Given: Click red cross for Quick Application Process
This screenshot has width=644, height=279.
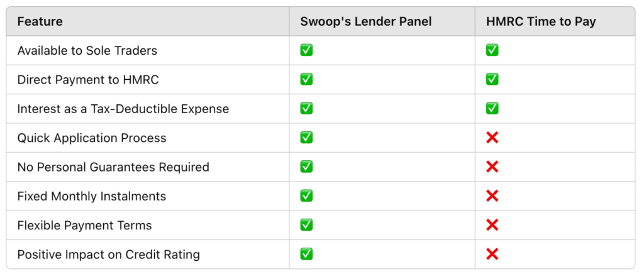Looking at the screenshot, I should coord(492,138).
